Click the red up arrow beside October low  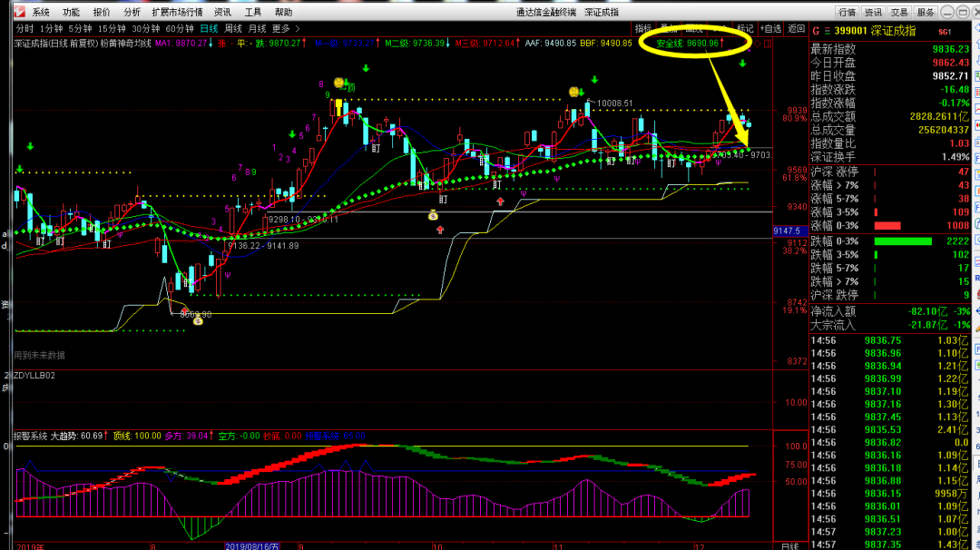coord(500,201)
